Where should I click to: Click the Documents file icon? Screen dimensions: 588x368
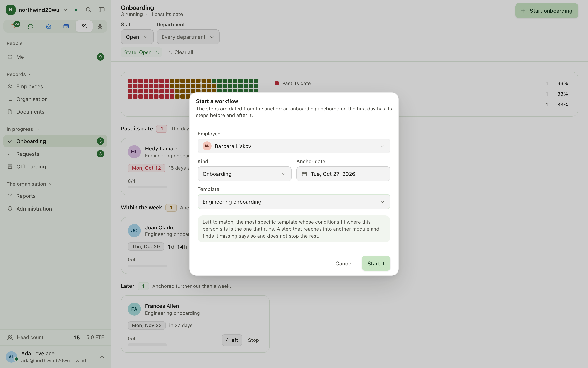pos(10,112)
